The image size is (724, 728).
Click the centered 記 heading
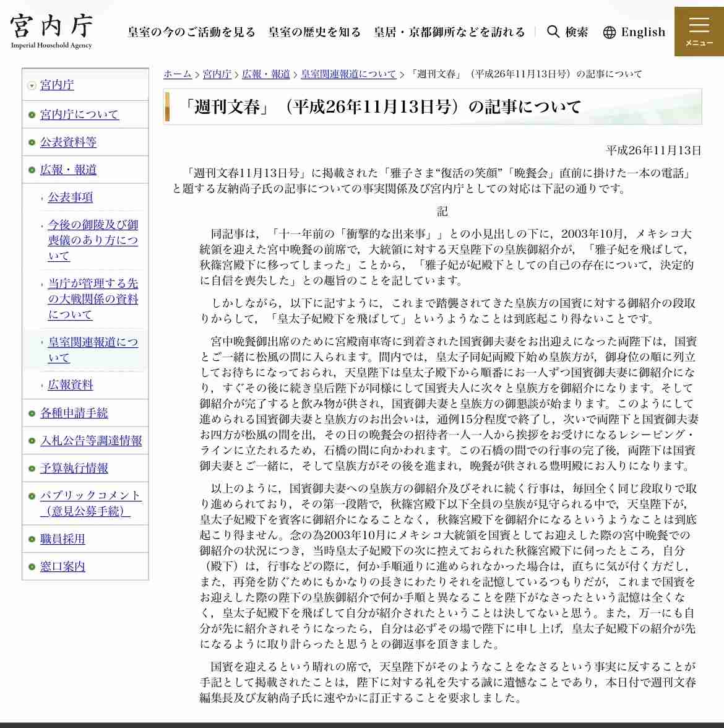tap(442, 211)
